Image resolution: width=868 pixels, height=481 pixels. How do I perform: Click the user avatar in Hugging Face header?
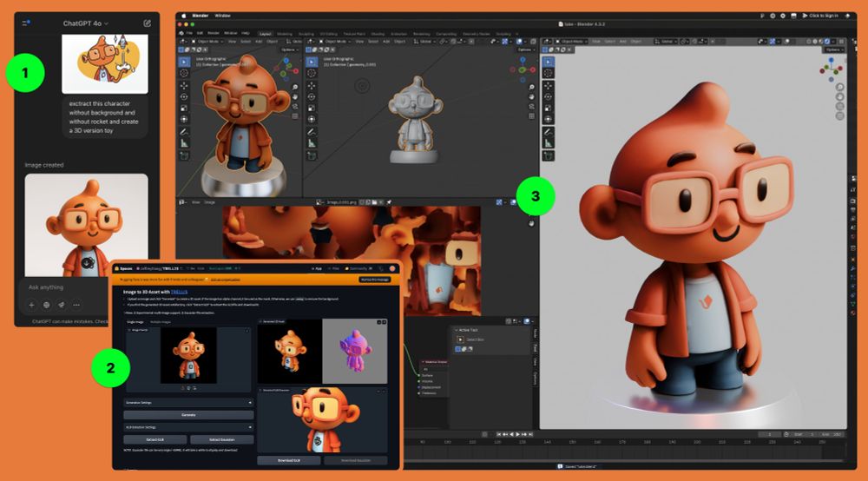click(x=392, y=268)
